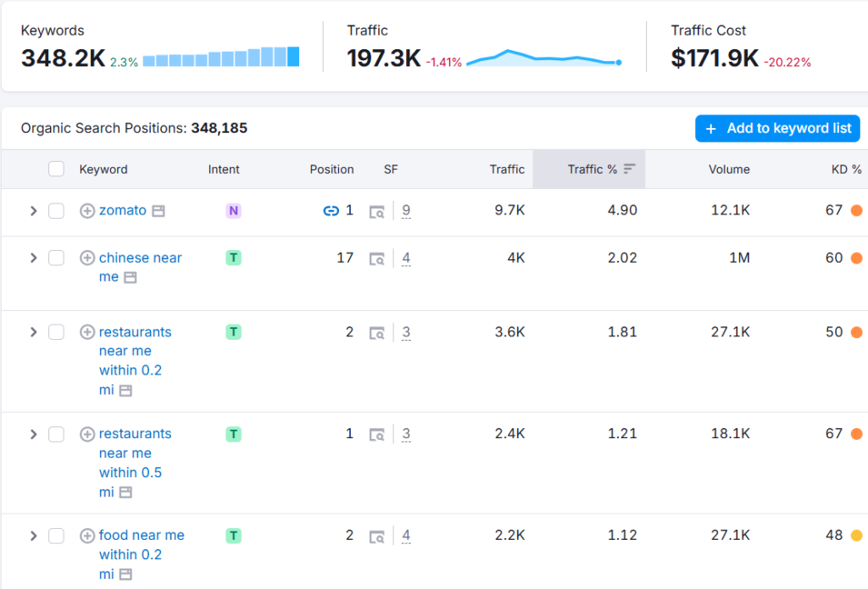Image resolution: width=868 pixels, height=589 pixels.
Task: Expand the food near me row details
Action: tap(34, 536)
